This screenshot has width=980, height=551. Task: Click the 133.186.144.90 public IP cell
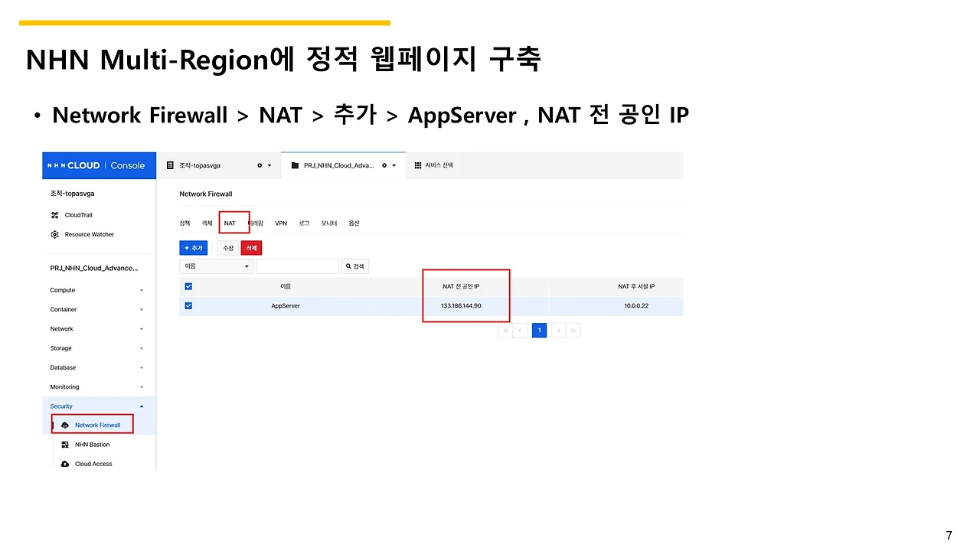coord(461,305)
